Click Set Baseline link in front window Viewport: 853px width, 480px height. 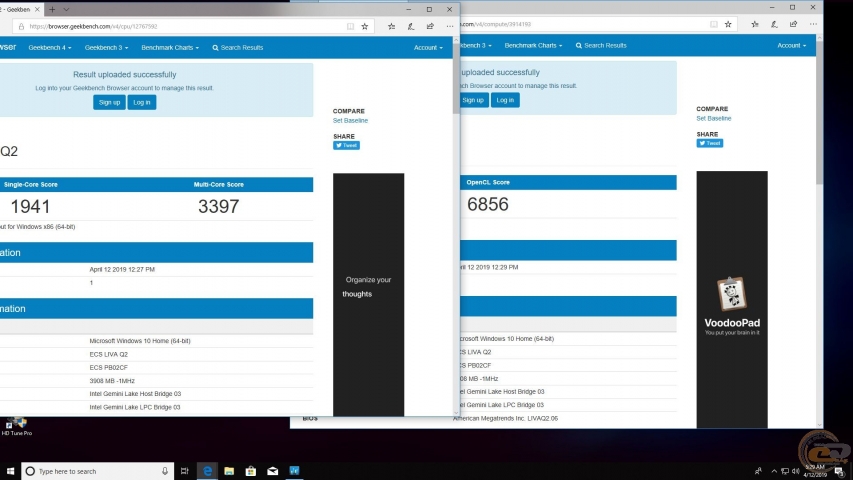point(350,120)
